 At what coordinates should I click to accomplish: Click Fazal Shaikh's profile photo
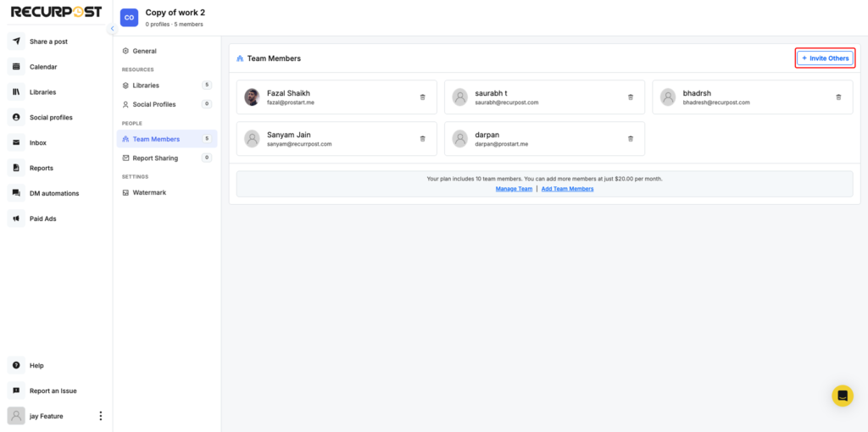pos(252,97)
